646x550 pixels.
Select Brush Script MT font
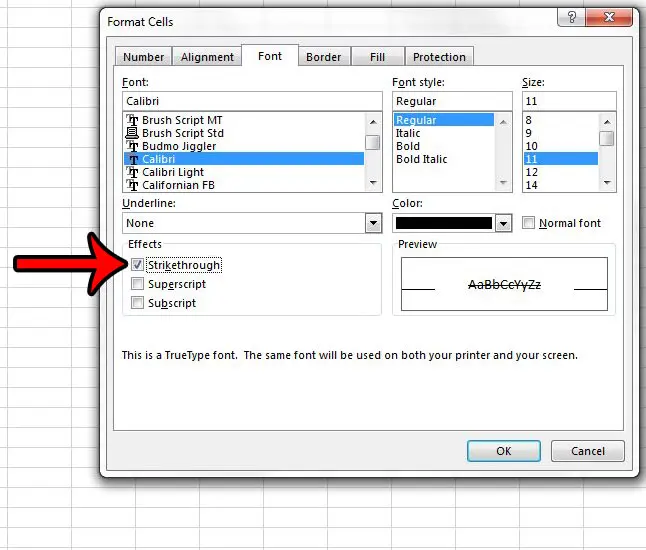tap(244, 120)
